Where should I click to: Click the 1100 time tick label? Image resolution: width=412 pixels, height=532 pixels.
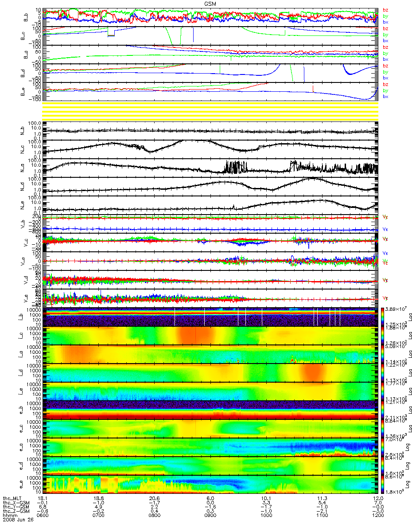pos(322,516)
